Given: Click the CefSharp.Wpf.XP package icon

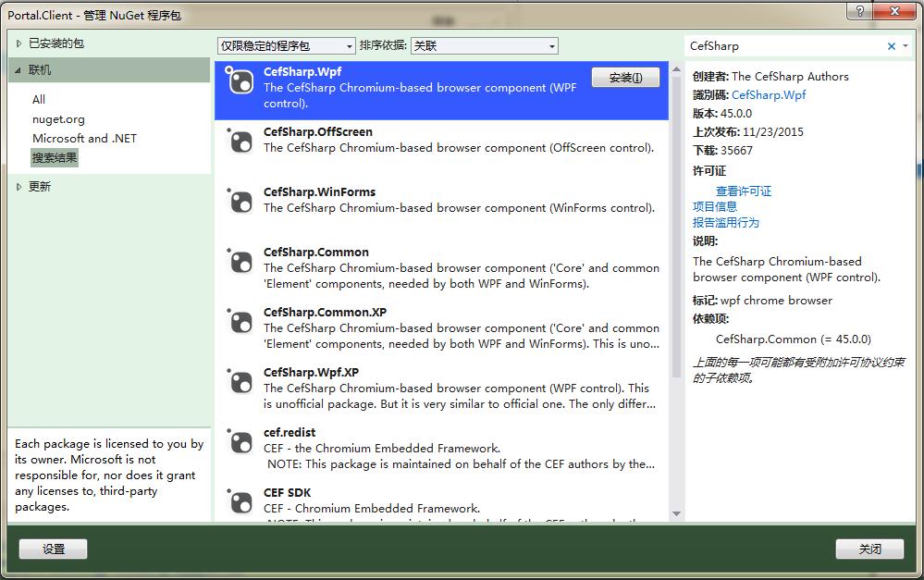Looking at the screenshot, I should (240, 382).
